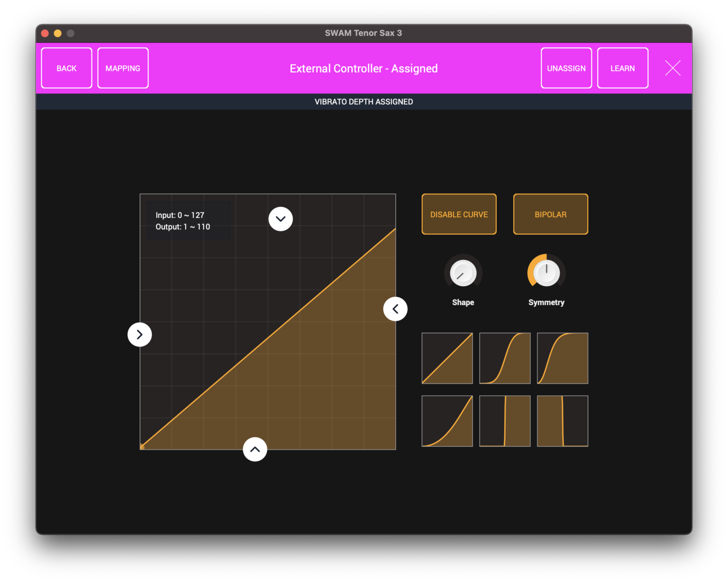Click the VIBRATO DEPTH ASSIGNED banner
This screenshot has width=728, height=582.
pos(364,101)
